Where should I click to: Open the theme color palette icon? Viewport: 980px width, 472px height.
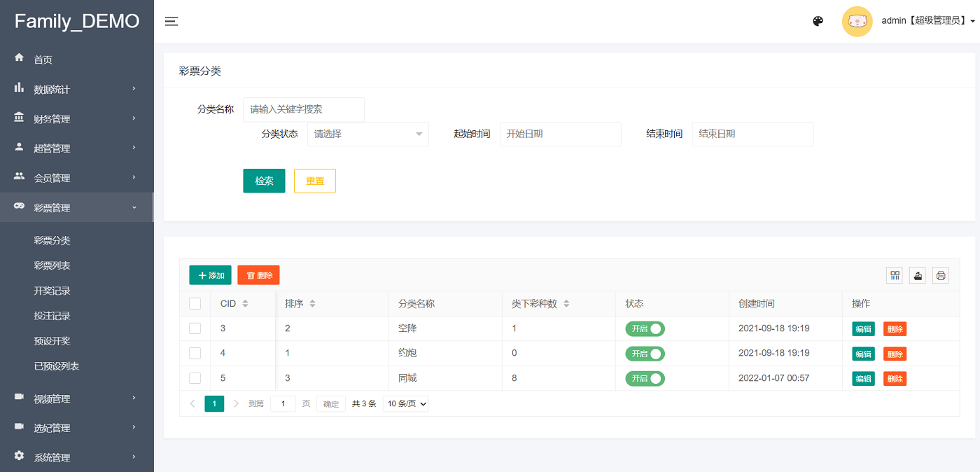click(x=818, y=21)
